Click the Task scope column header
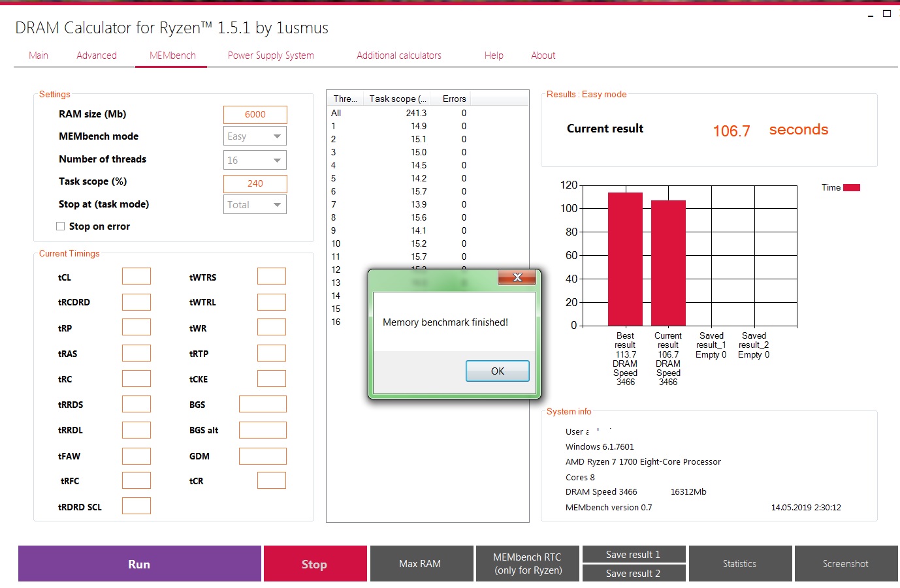Screen dimensions: 900x588 point(398,99)
